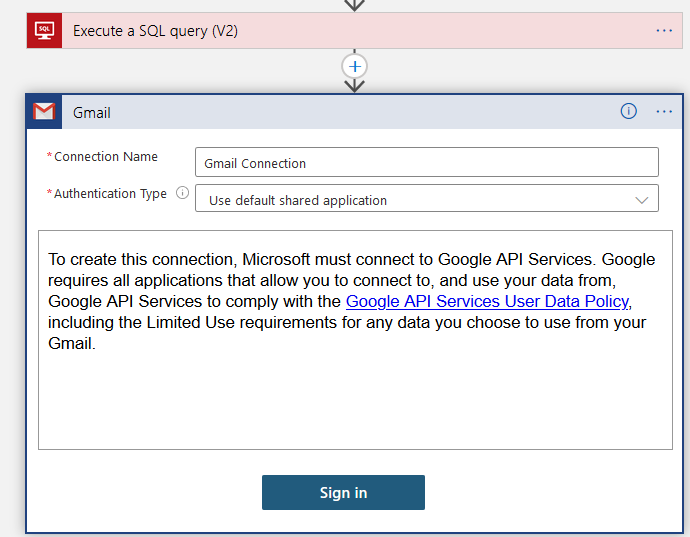The height and width of the screenshot is (537, 690).
Task: Open ellipsis menu on SQL query step
Action: pos(664,31)
